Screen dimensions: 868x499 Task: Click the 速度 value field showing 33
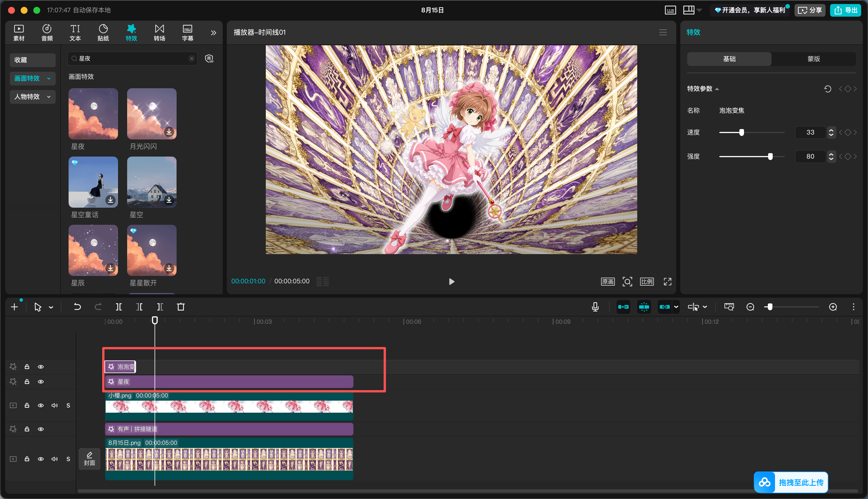point(810,132)
